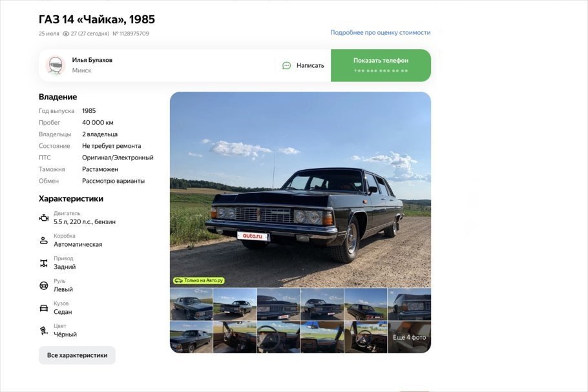Screen dimensions: 588x392
Task: Click the steering wheel icon beside Руль
Action: [x=44, y=285]
